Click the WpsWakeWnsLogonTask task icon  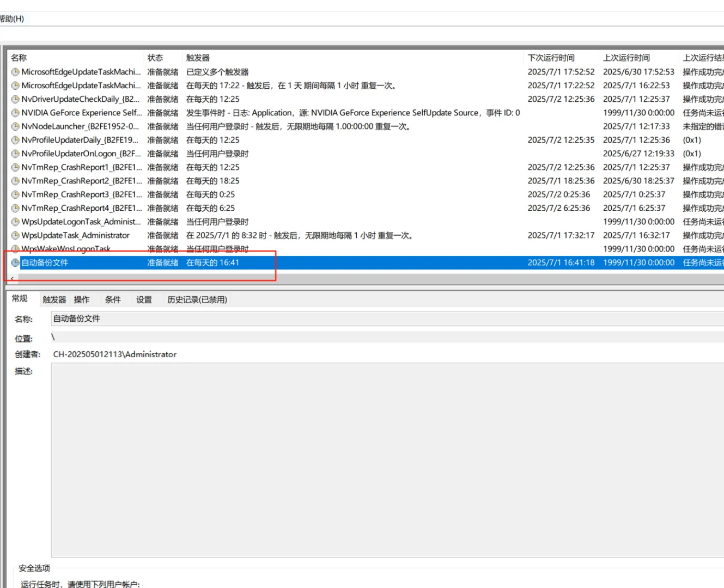[x=15, y=249]
